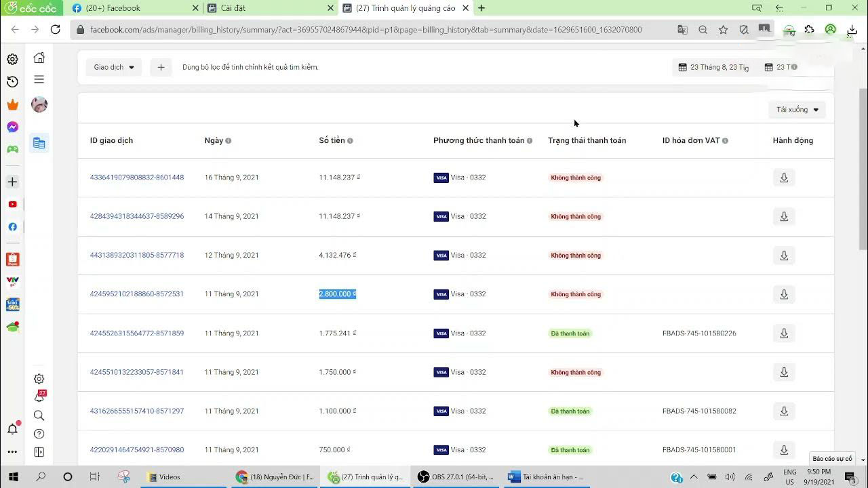Click the Đã thanh toán status for 750.000
The height and width of the screenshot is (488, 868).
(570, 450)
